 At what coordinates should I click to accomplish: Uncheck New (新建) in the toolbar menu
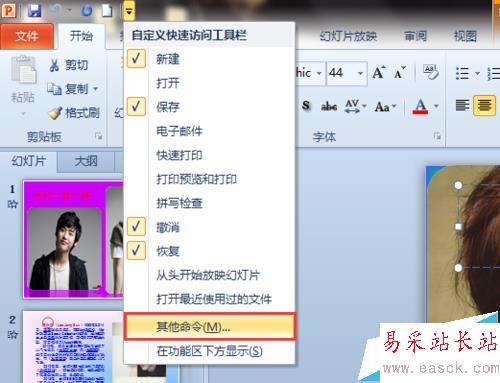209,59
